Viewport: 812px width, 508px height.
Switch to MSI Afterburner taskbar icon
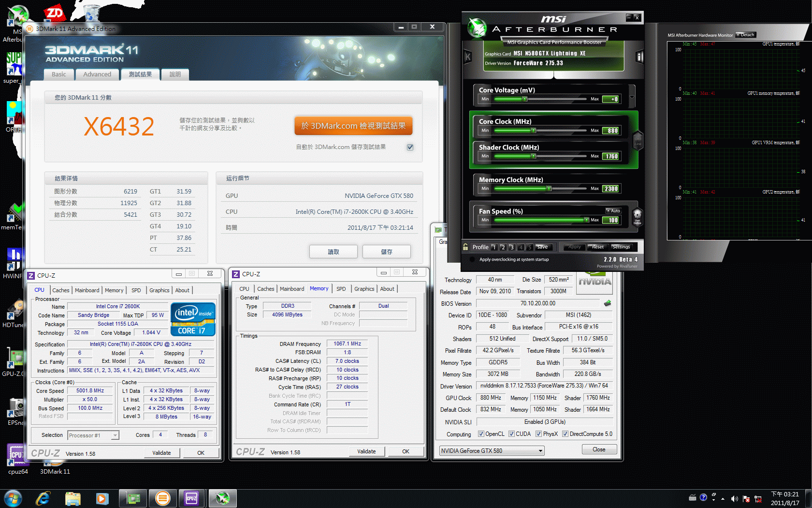(x=222, y=498)
